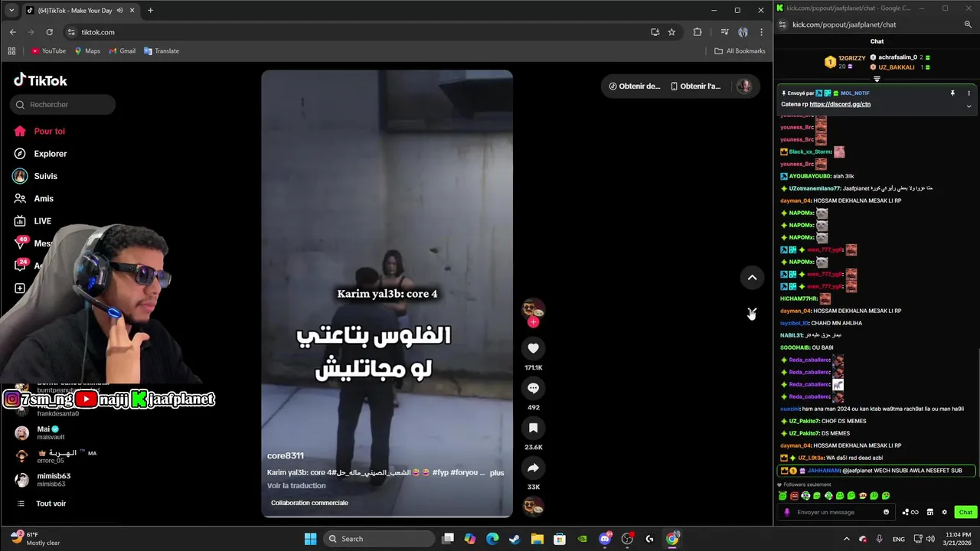
Task: Open the YouTube bookmark
Action: (48, 51)
